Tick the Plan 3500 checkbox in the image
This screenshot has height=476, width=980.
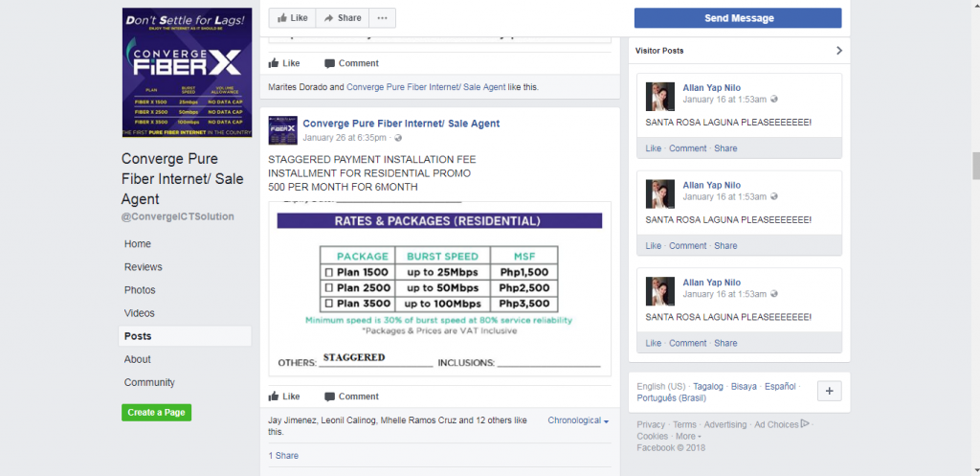(x=328, y=305)
